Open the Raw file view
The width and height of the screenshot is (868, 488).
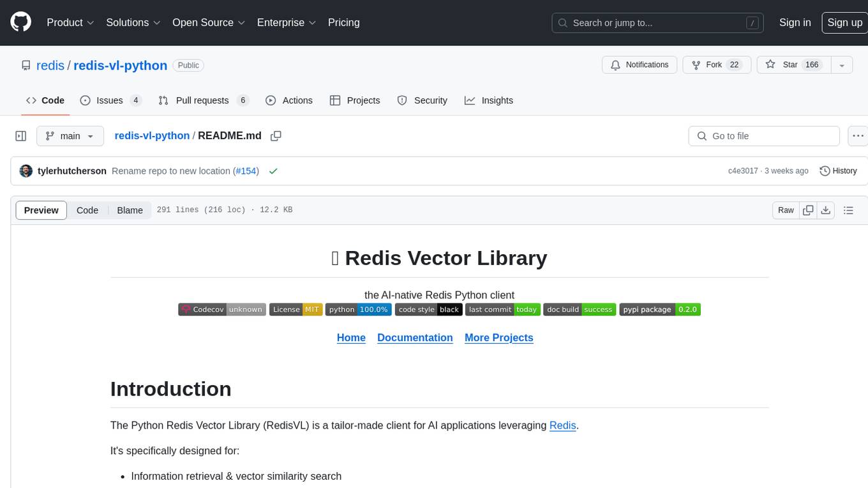[786, 210]
